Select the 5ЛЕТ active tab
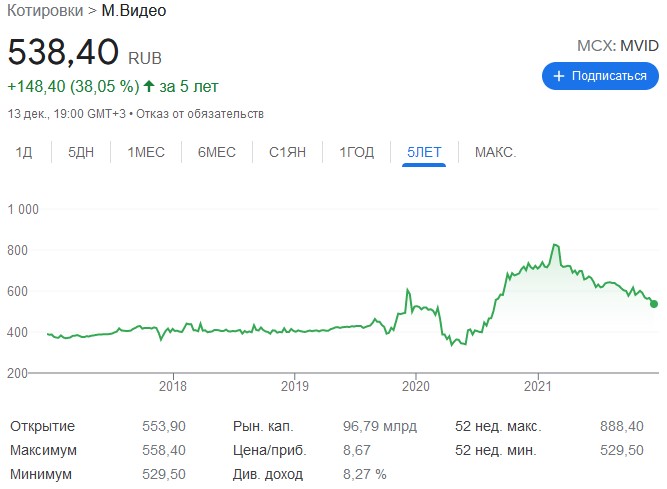Image resolution: width=667 pixels, height=489 pixels. pyautogui.click(x=424, y=152)
